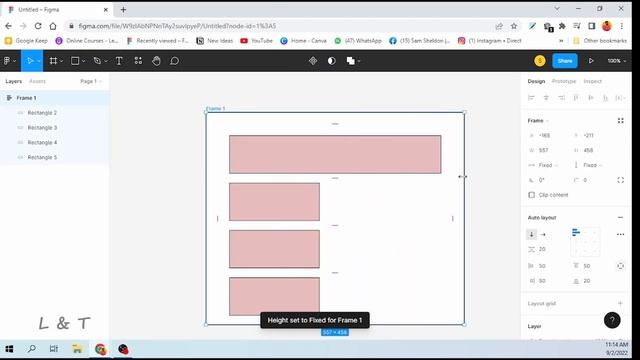Open the horizontal resizing Fixed dropdown
Screen dimensions: 640x360
point(547,165)
